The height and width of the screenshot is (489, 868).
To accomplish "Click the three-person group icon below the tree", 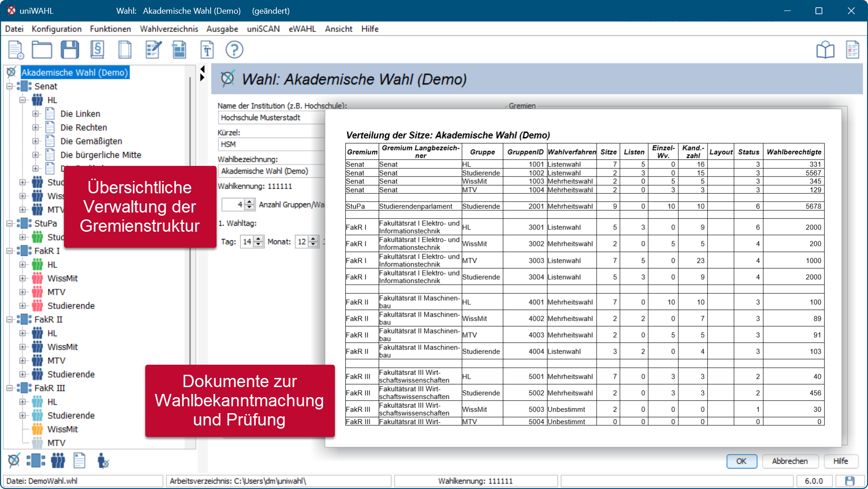I will 58,460.
